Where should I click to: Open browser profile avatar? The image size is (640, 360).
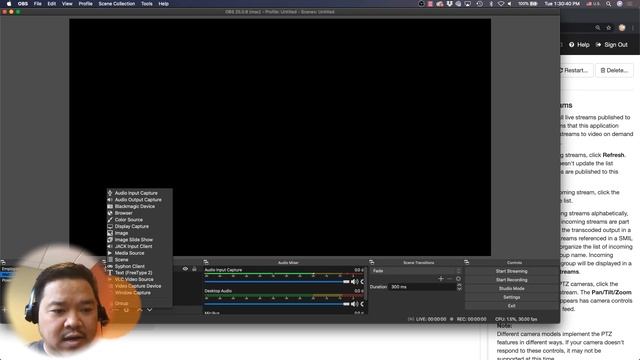pyautogui.click(x=622, y=28)
